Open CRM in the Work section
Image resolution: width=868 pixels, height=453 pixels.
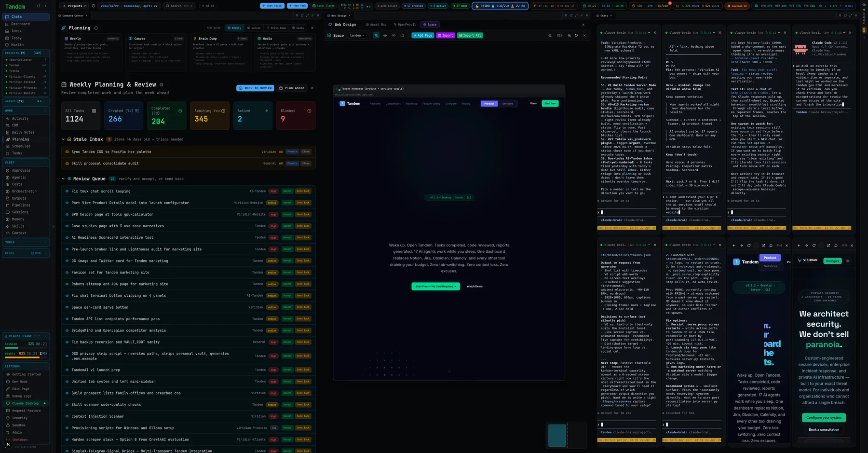click(x=26, y=125)
